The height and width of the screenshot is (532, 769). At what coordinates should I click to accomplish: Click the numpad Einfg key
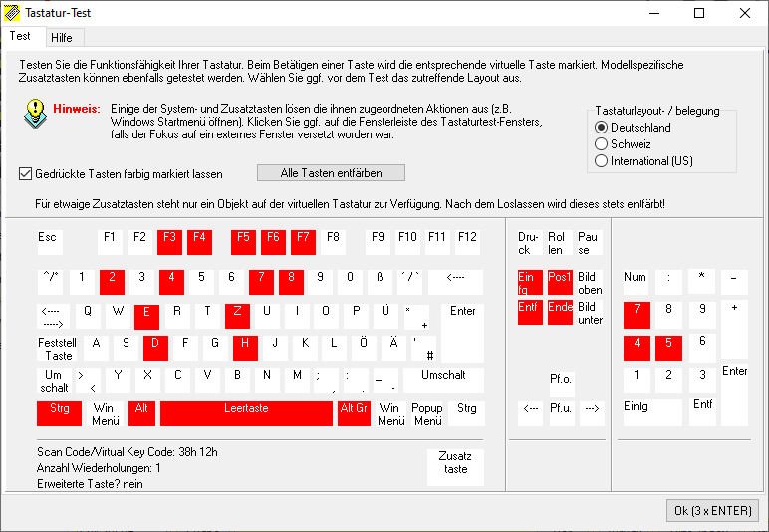coord(652,412)
